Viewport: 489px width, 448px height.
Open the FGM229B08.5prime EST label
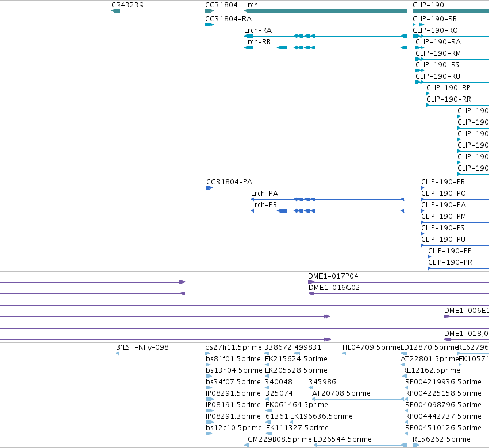tap(278, 439)
